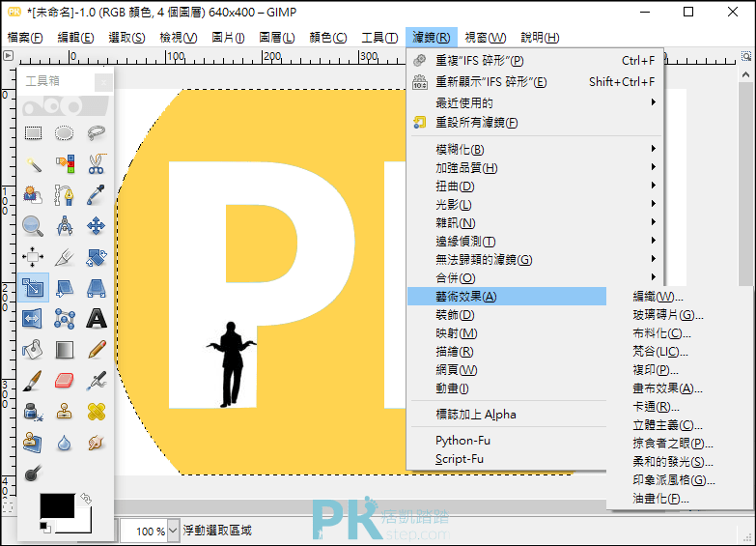Select the Bucket Fill tool
Screen dimensions: 756x546
coord(33,350)
